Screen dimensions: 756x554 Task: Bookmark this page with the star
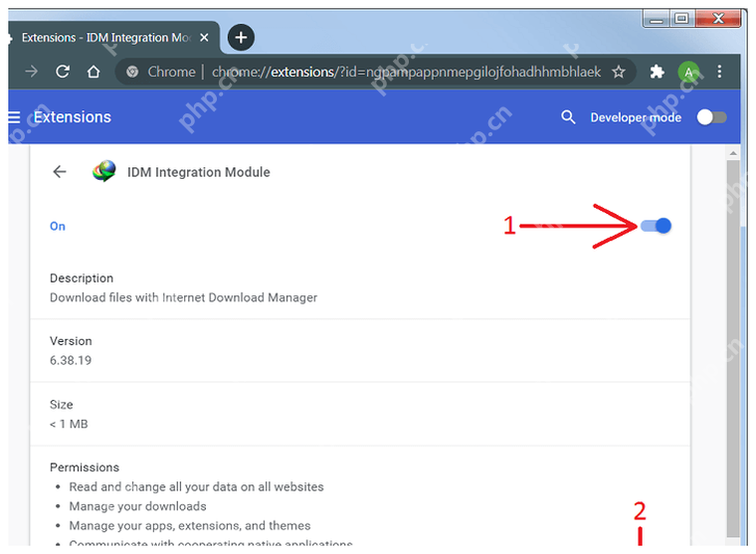pos(619,73)
